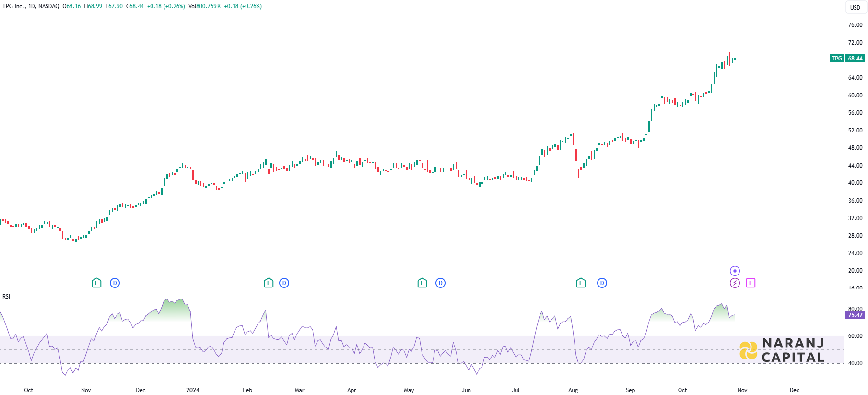
Task: Open the pink upcoming earnings marker
Action: (x=751, y=283)
